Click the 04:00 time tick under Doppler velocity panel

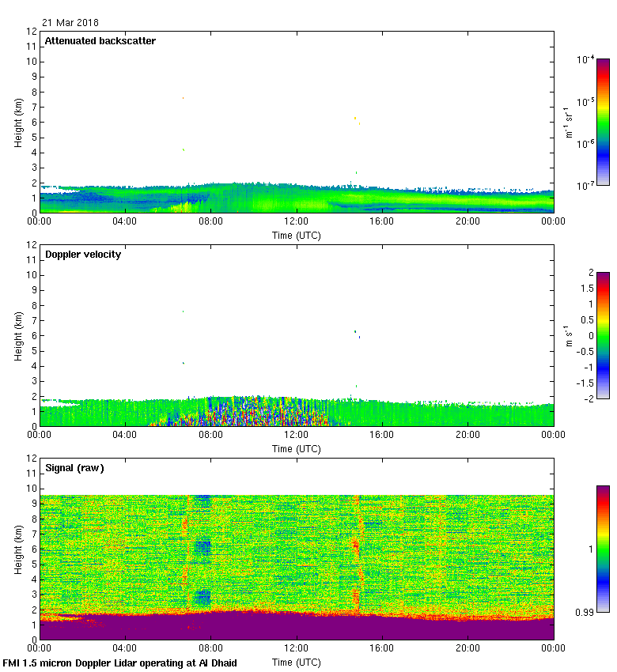click(x=125, y=435)
